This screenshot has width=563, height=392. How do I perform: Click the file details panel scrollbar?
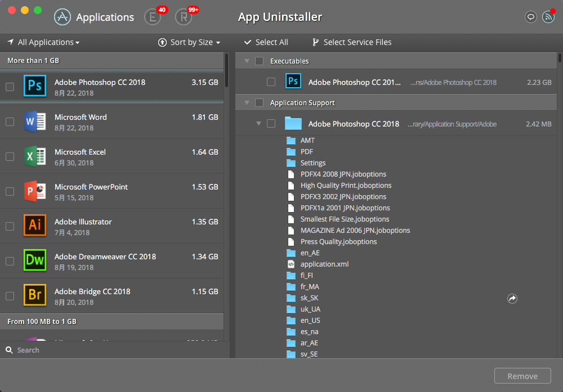point(560,58)
